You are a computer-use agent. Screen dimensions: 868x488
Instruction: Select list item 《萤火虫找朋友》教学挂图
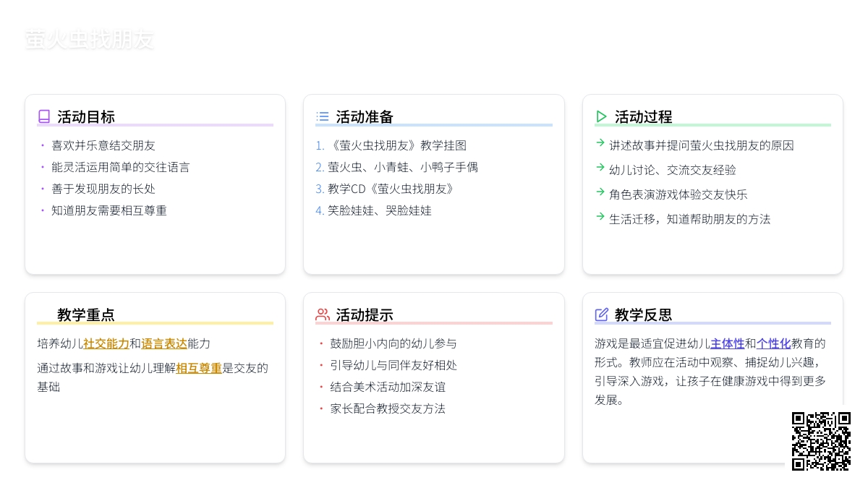click(397, 145)
